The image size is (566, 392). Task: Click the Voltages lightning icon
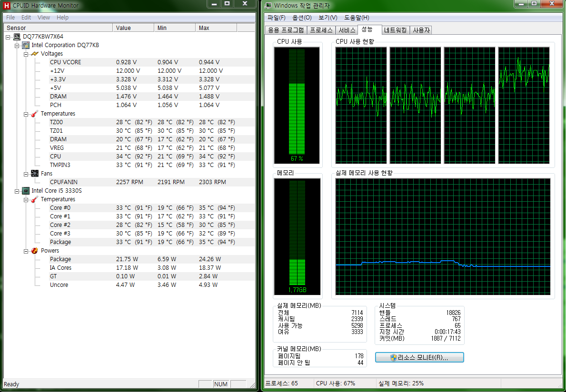tap(35, 54)
